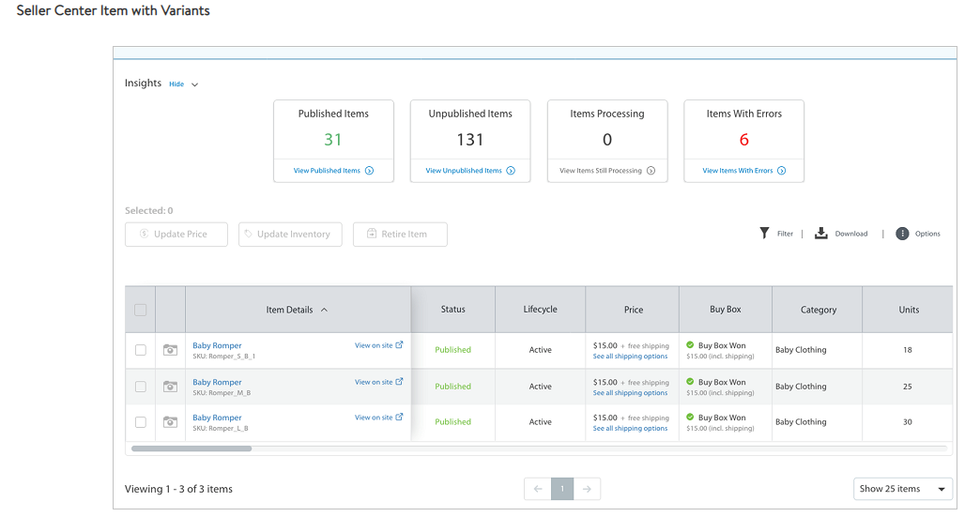Image resolution: width=980 pixels, height=532 pixels.
Task: Sort by the Item Details column arrow
Action: coord(325,310)
